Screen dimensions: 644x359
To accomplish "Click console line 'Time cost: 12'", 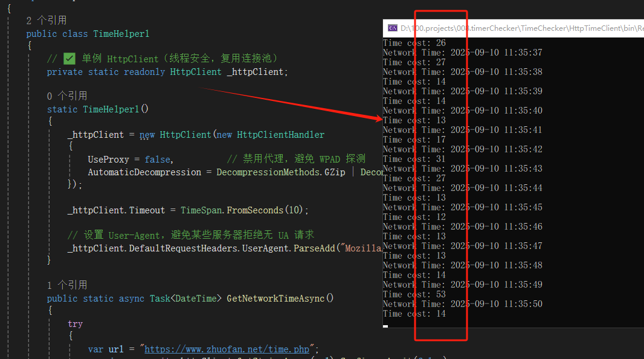I will [414, 217].
